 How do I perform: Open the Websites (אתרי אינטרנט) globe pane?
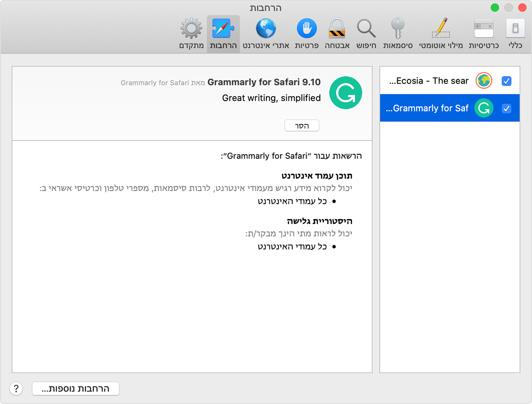click(266, 34)
